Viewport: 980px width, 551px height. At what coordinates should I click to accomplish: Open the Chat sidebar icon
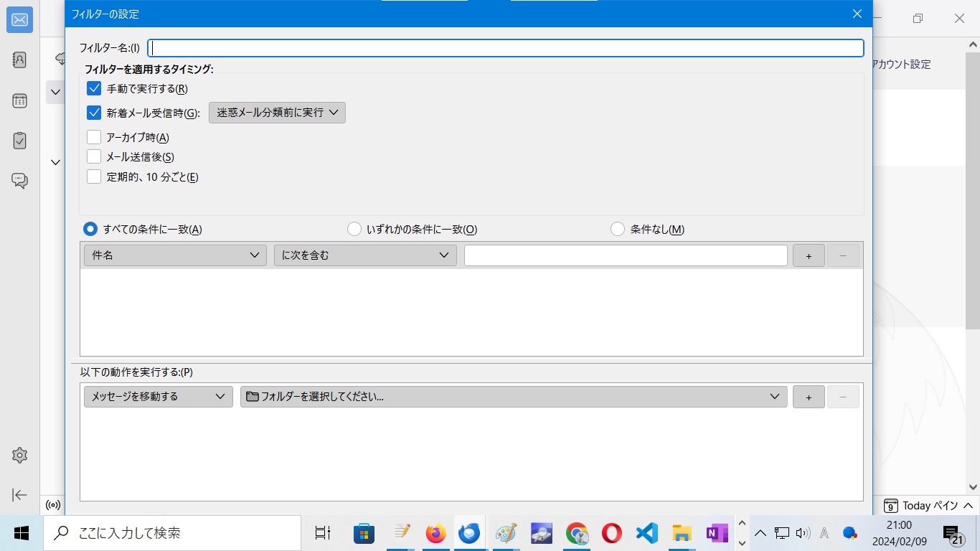click(19, 181)
